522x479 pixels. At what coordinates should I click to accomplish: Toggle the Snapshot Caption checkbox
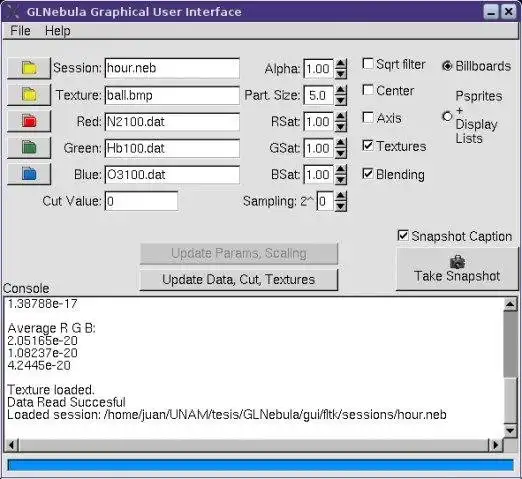pyautogui.click(x=403, y=235)
